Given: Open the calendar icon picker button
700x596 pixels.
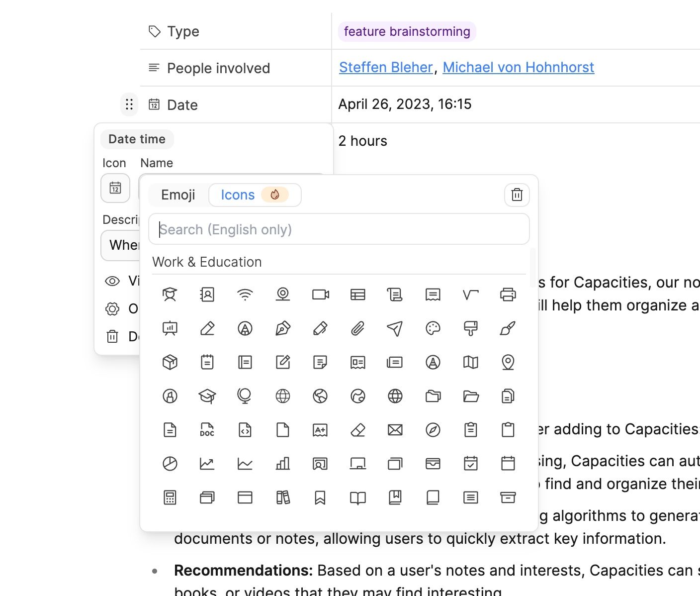Looking at the screenshot, I should click(115, 188).
